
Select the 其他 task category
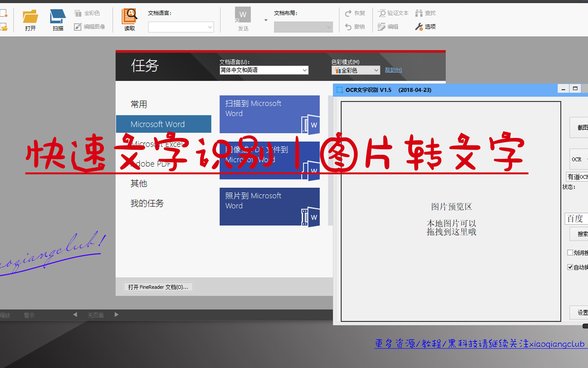point(139,183)
